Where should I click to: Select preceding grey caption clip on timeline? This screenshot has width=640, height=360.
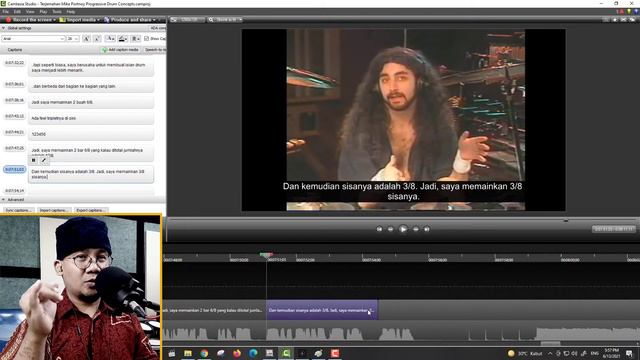(215, 311)
